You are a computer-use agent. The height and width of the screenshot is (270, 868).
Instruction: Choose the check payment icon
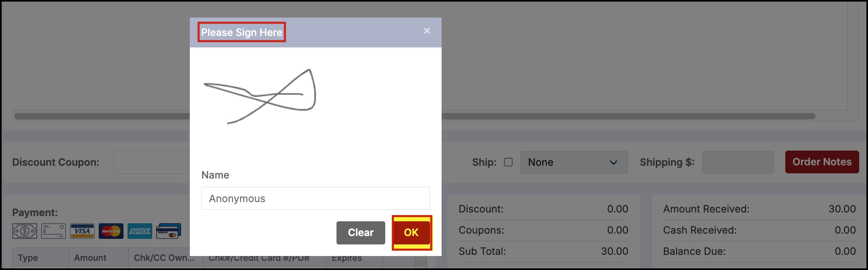tap(54, 231)
